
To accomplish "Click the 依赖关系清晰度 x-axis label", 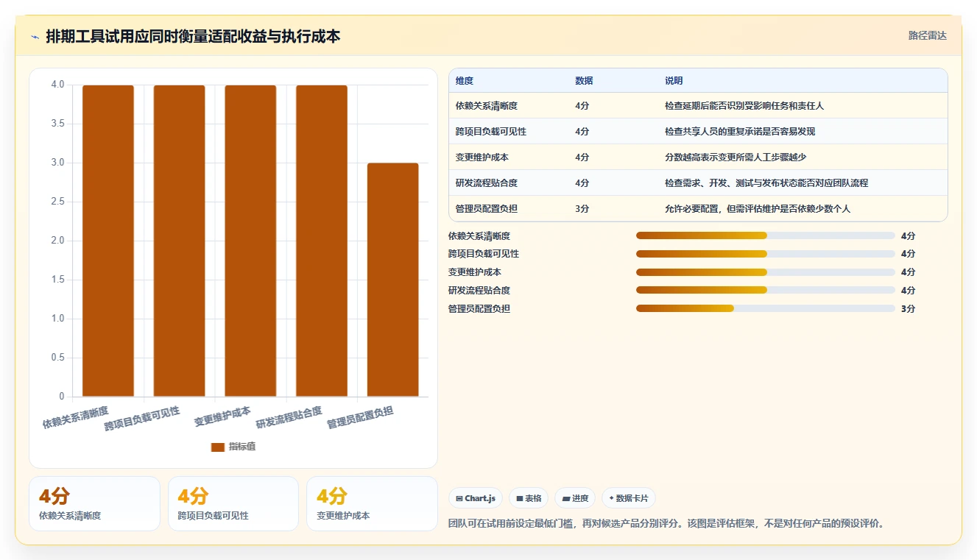I will tap(75, 417).
